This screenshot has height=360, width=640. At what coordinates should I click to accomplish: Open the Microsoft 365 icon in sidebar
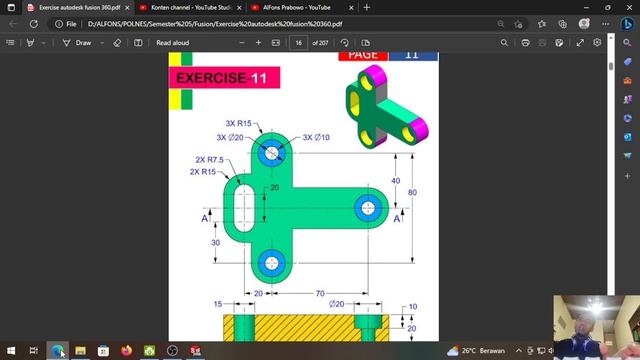[x=628, y=118]
